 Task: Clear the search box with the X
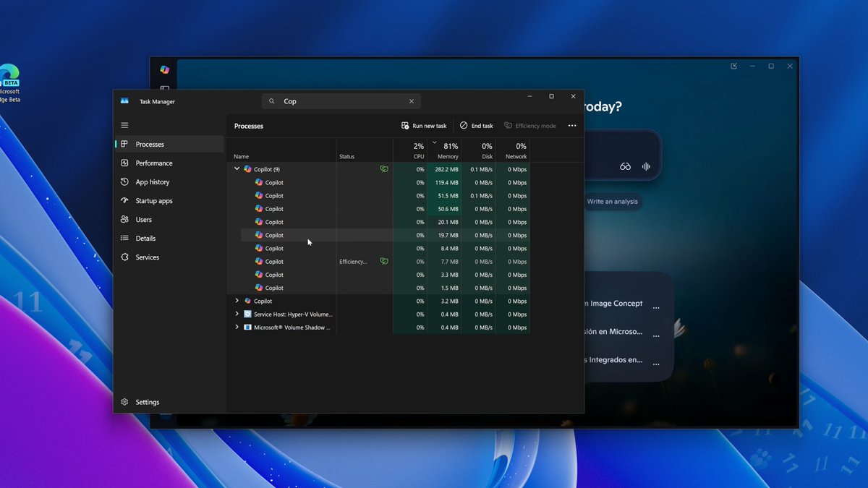click(x=412, y=101)
